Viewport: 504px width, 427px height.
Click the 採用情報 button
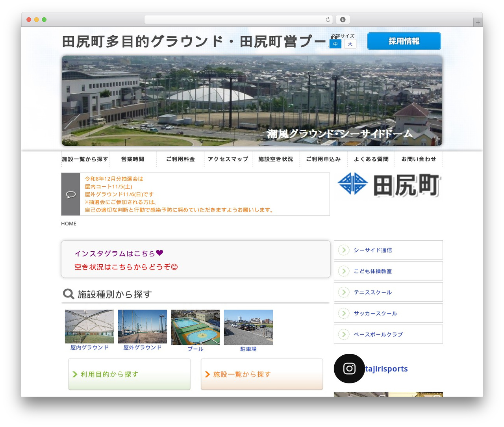tap(404, 41)
